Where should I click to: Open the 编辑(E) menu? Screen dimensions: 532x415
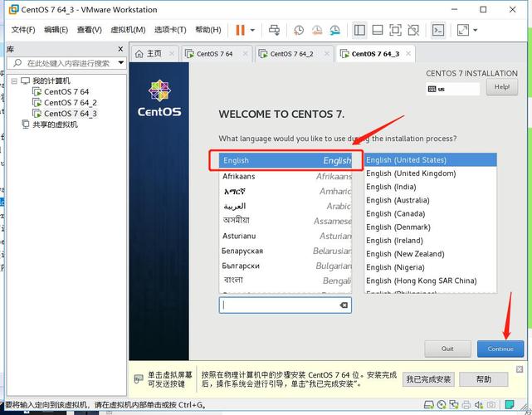tap(56, 30)
